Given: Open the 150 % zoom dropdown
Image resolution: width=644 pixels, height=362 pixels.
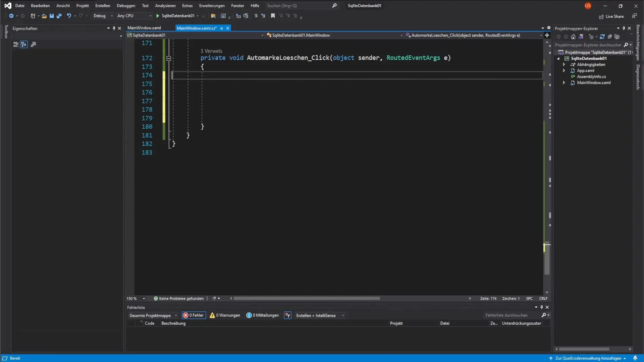Looking at the screenshot, I should (x=136, y=299).
